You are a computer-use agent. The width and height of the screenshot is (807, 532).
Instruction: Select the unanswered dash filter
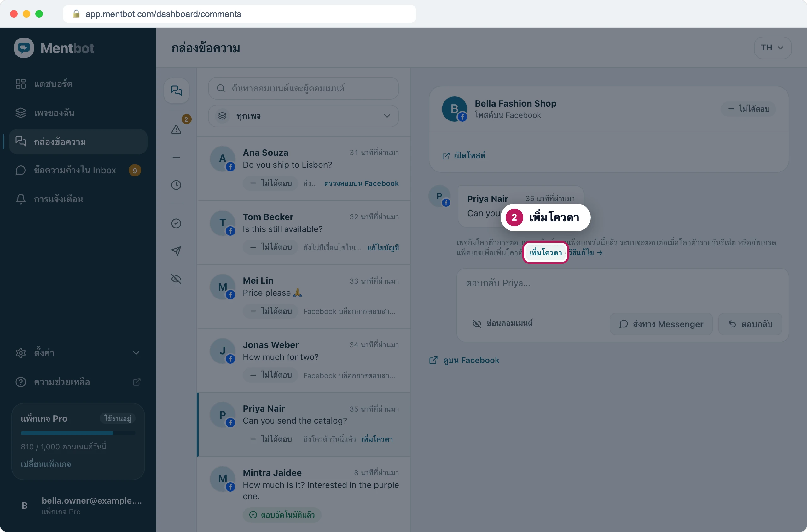[x=176, y=157]
